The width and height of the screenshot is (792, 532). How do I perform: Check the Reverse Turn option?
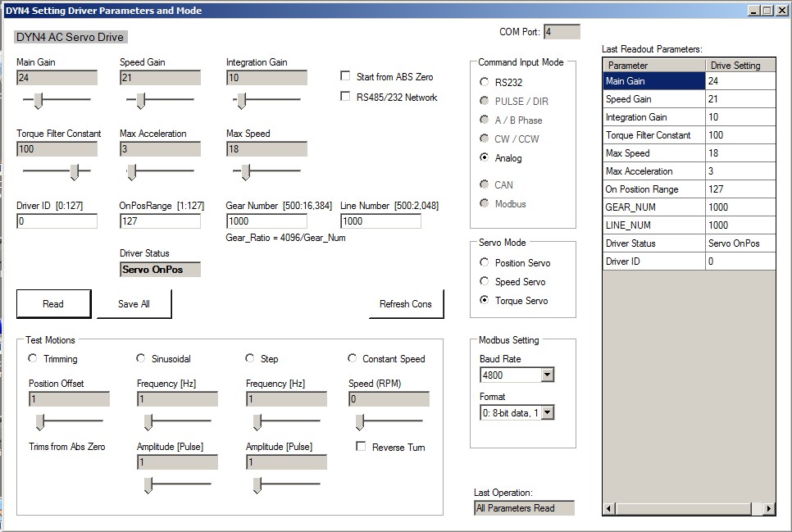point(361,447)
